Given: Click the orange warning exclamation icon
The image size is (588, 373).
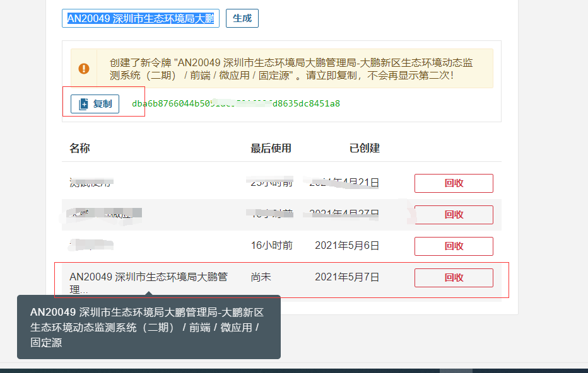Looking at the screenshot, I should point(84,69).
